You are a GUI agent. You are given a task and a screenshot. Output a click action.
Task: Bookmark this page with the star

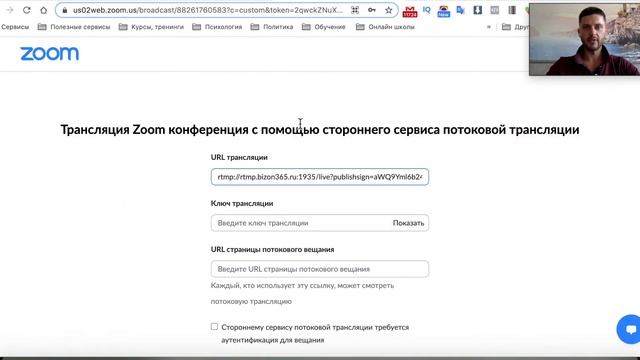pyautogui.click(x=389, y=10)
